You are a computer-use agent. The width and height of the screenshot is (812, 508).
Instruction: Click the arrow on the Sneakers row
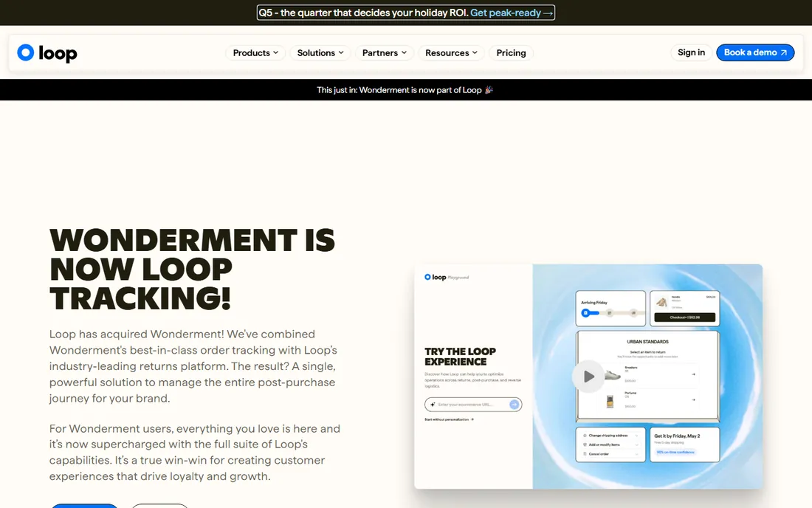coord(693,374)
